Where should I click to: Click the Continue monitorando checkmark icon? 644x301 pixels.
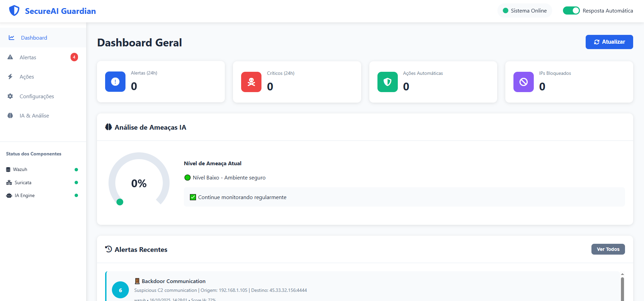pos(193,197)
